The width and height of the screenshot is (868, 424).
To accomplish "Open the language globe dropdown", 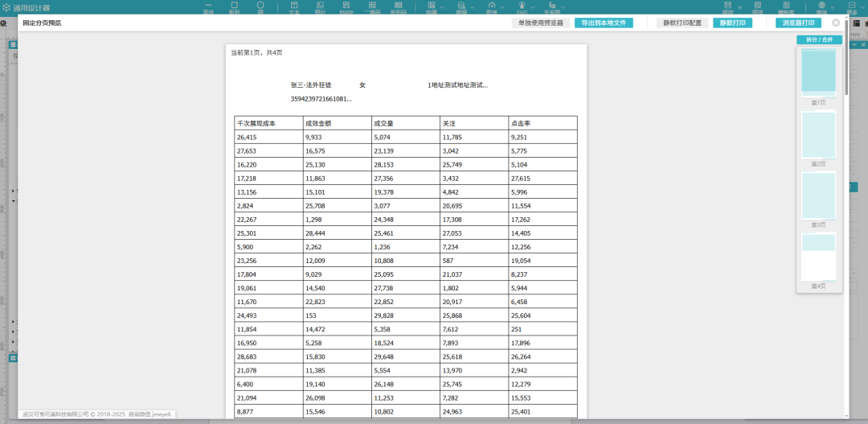I will click(x=821, y=6).
